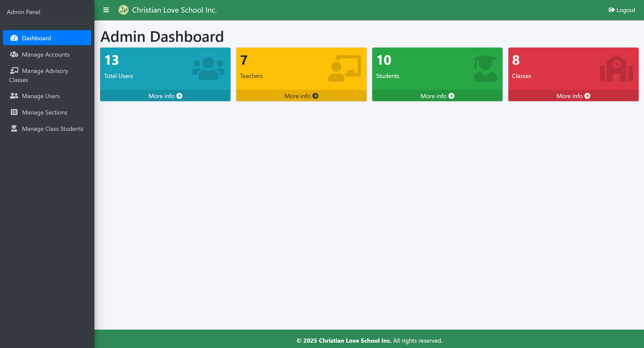The width and height of the screenshot is (644, 348).
Task: Click the graduate student icon on green card
Action: 485,68
